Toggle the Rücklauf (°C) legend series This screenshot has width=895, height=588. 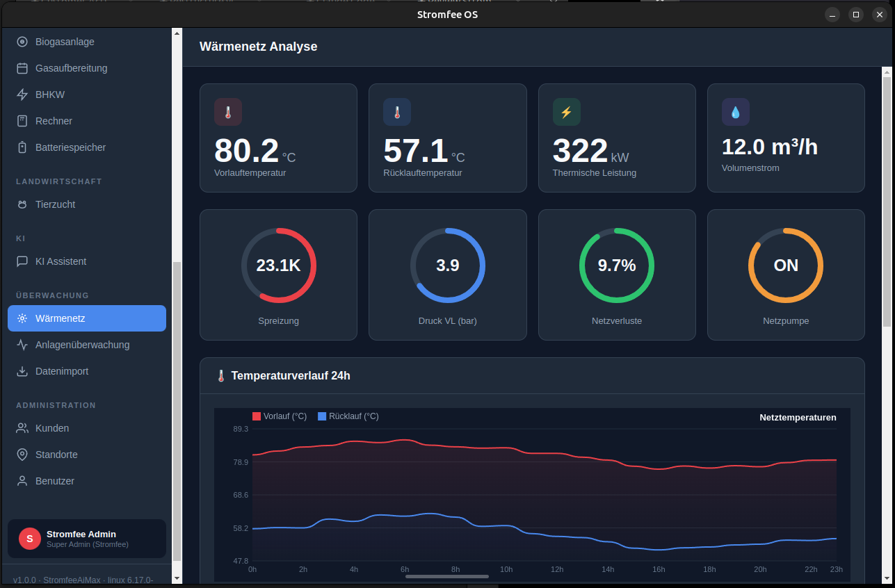pos(348,416)
